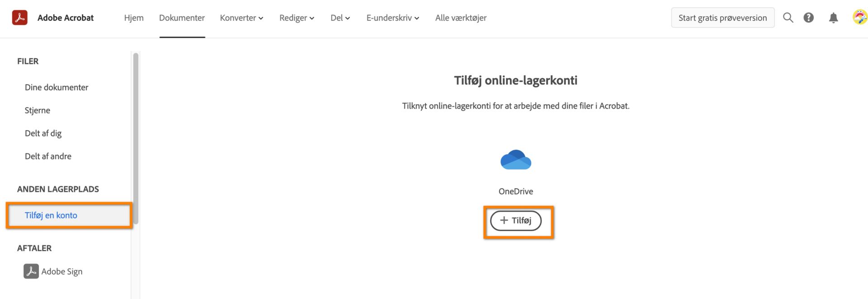Open Delt af dig list
Screen dimensions: 868x299
coord(43,133)
